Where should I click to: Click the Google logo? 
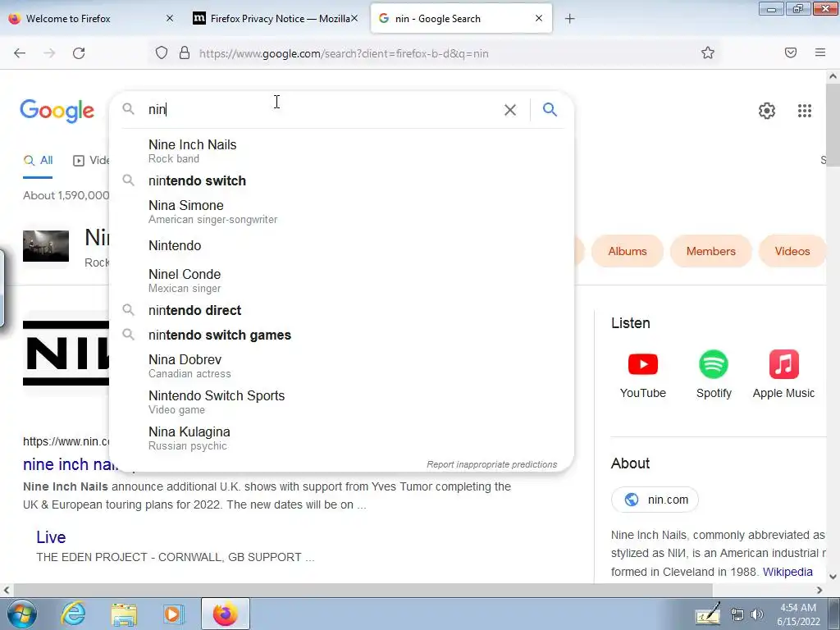57,111
